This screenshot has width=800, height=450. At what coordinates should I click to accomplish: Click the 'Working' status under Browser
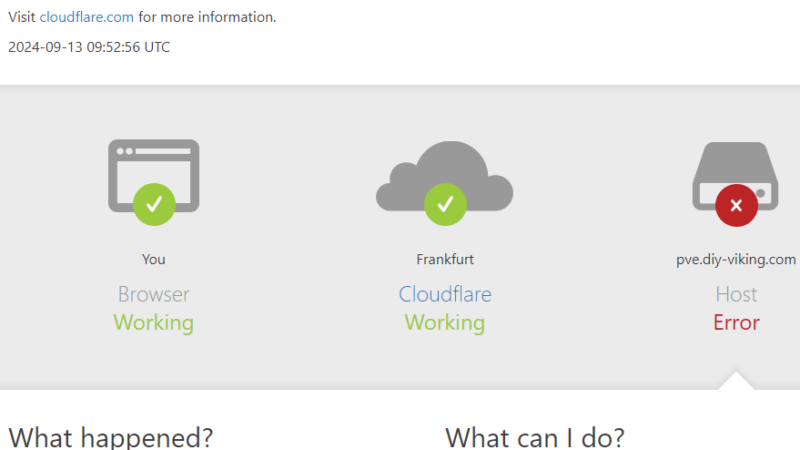[154, 323]
